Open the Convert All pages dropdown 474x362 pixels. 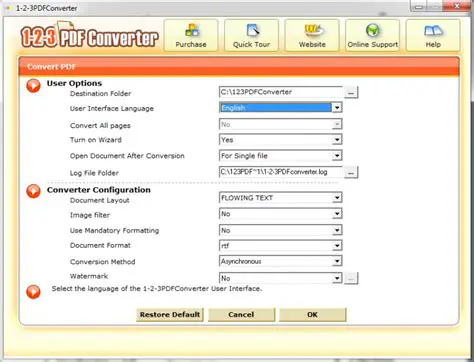[337, 124]
